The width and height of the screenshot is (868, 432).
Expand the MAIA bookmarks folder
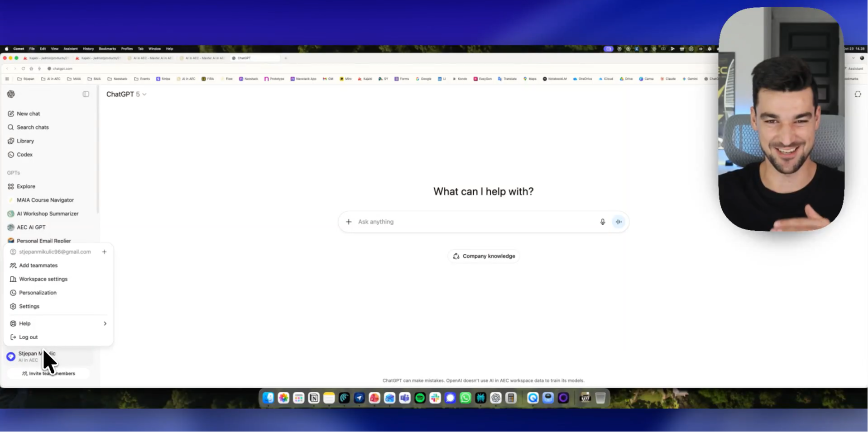tap(74, 79)
